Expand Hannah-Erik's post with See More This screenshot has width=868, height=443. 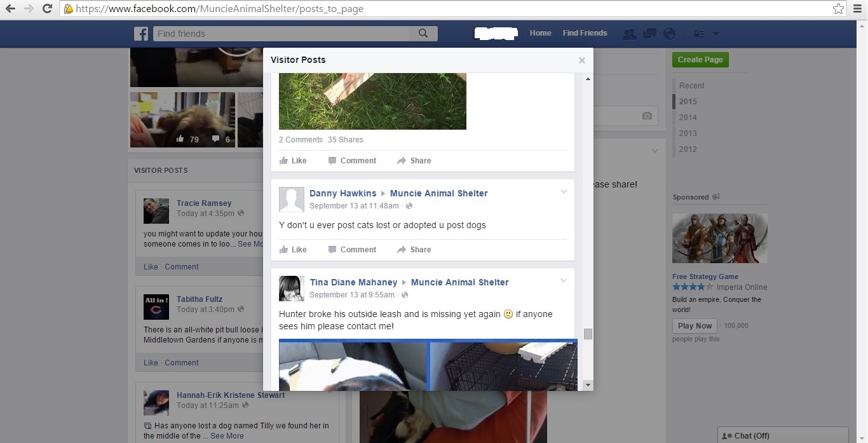227,436
